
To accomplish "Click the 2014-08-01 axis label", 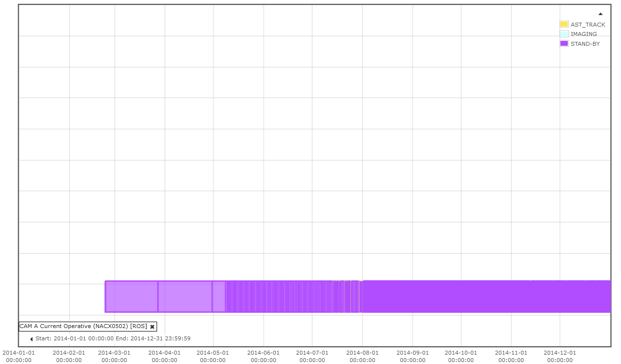I will 362,356.
